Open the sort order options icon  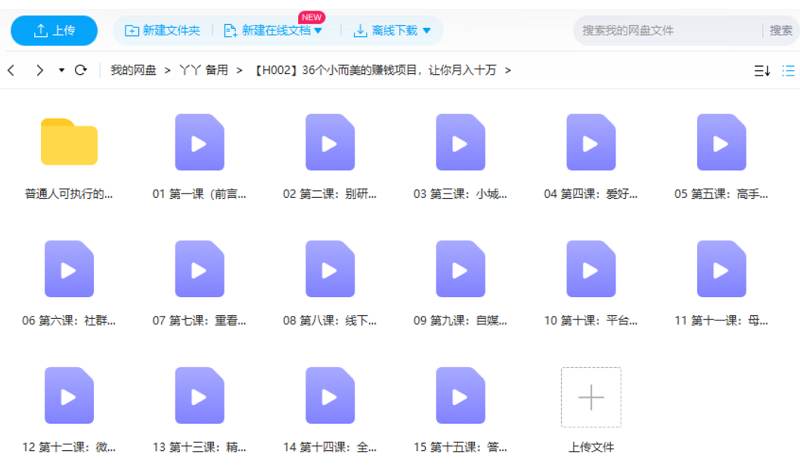point(761,70)
